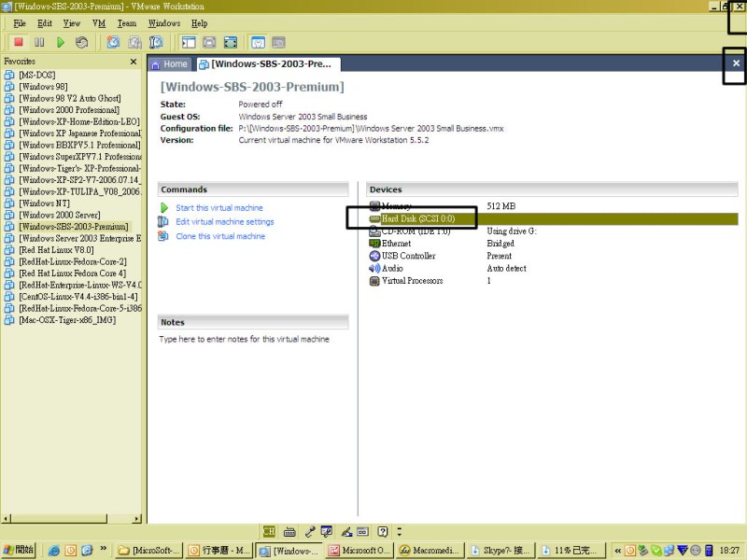The height and width of the screenshot is (560, 747).
Task: Click the Take Snapshot toolbar icon
Action: point(113,42)
